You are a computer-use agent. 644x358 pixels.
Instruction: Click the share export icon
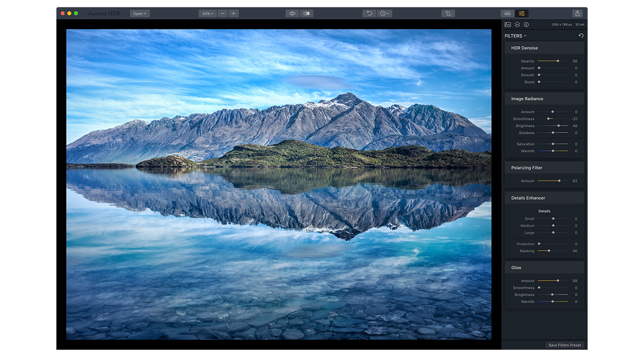tap(577, 13)
